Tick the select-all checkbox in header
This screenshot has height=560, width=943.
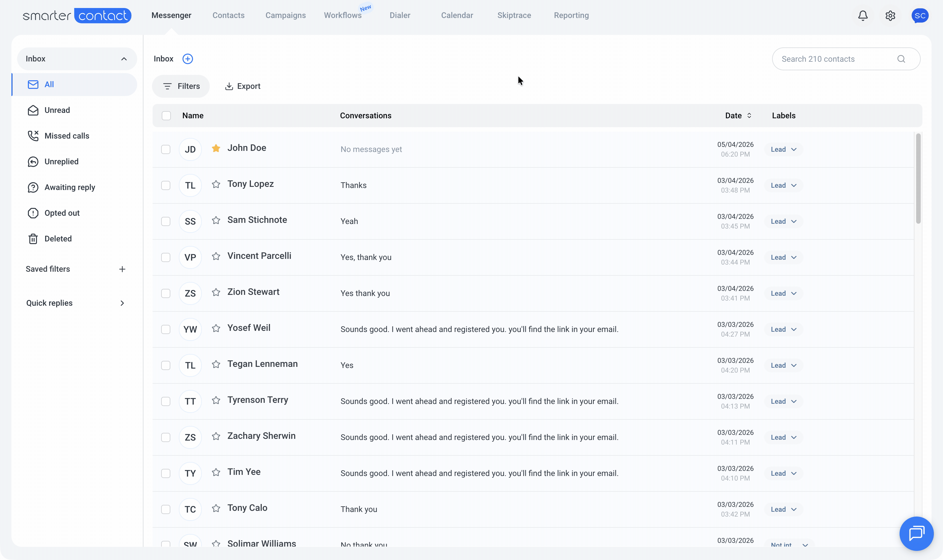tap(166, 115)
